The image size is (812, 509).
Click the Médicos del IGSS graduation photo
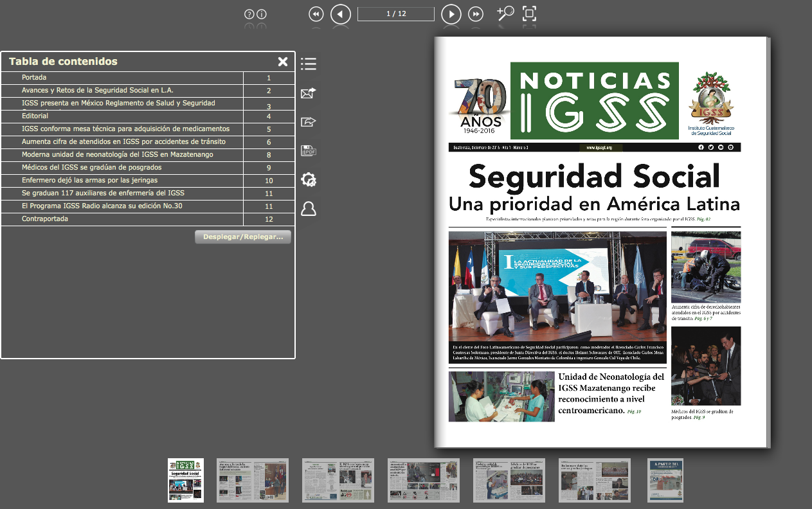pos(706,366)
